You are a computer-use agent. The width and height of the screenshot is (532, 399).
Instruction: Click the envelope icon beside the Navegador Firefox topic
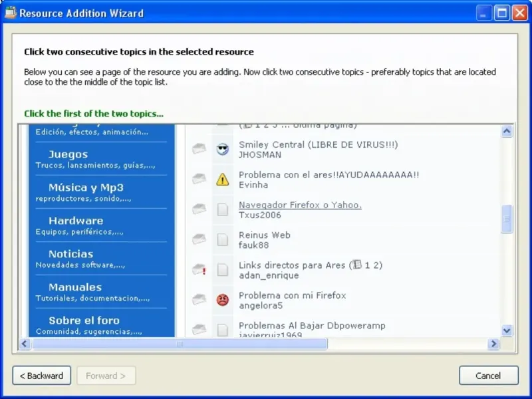[x=199, y=209]
